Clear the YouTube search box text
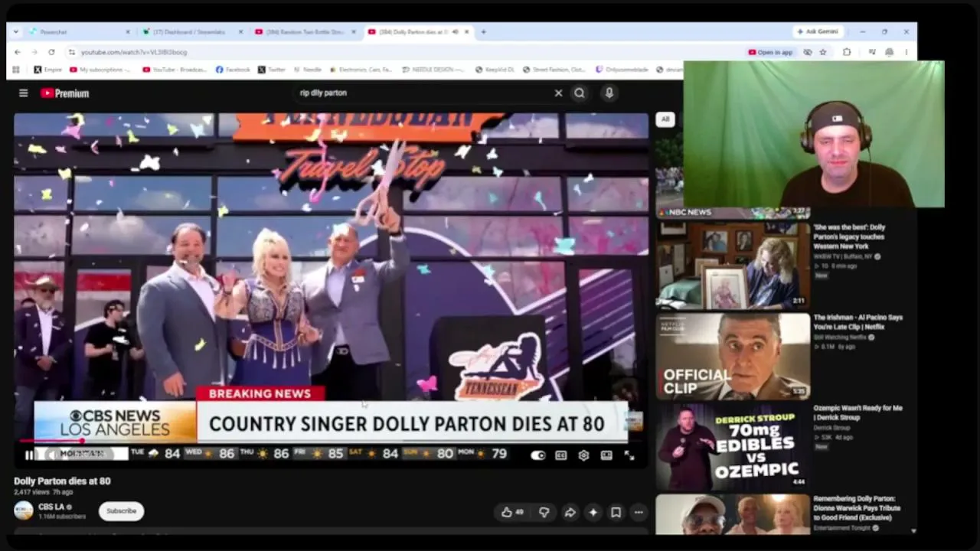Image resolution: width=980 pixels, height=551 pixels. [558, 93]
